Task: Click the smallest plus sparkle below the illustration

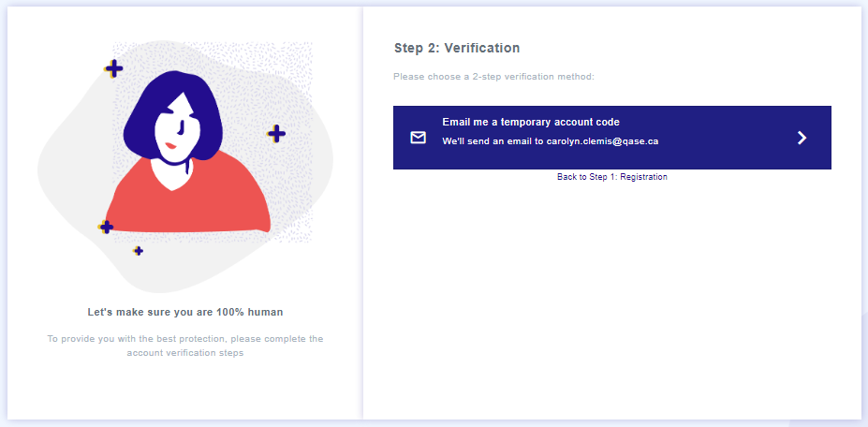Action: (x=138, y=251)
